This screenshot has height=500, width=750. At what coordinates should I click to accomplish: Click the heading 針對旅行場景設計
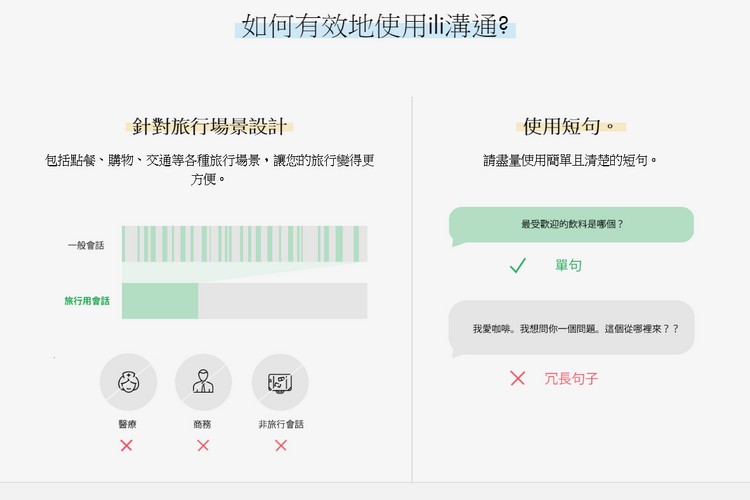[210, 126]
